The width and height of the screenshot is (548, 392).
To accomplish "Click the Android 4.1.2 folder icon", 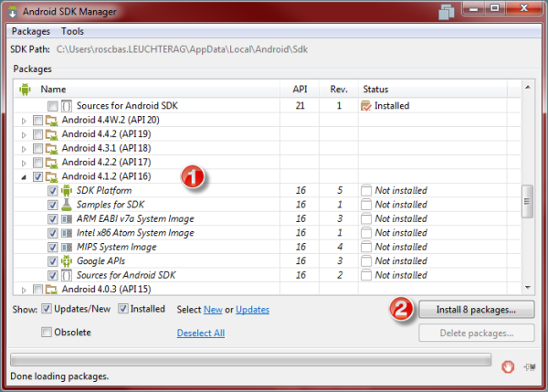I will (51, 176).
